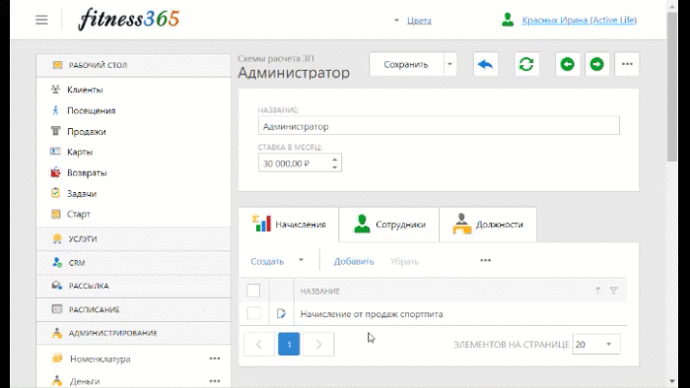Open the top toolbar more options ellipsis
The width and height of the screenshot is (690, 388).
[x=627, y=65]
